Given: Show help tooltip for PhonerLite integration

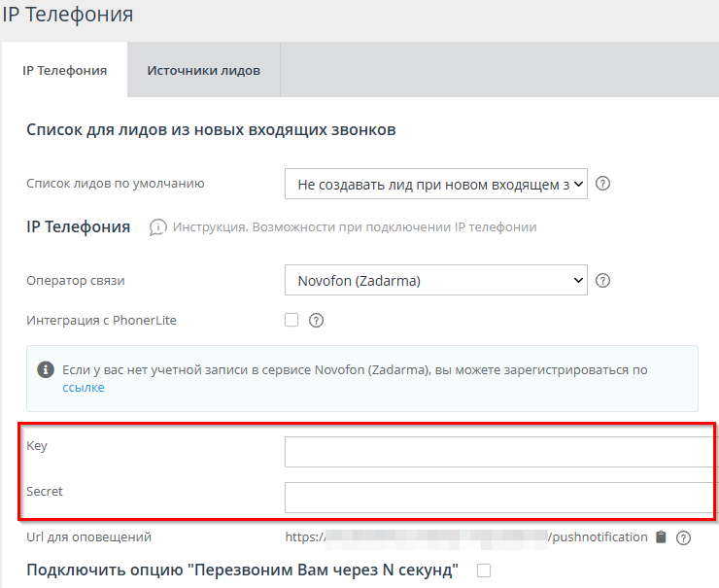Looking at the screenshot, I should [315, 320].
